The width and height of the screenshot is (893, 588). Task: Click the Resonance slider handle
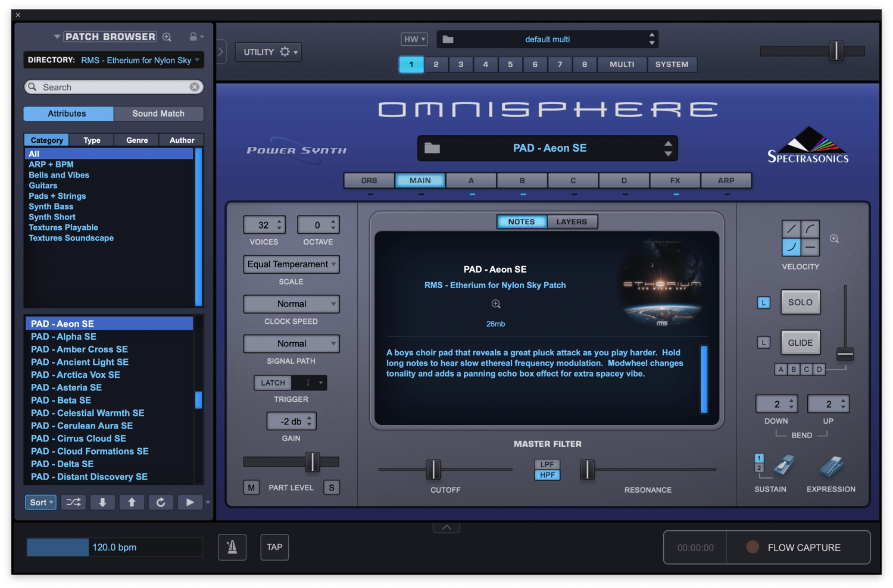[x=588, y=470]
